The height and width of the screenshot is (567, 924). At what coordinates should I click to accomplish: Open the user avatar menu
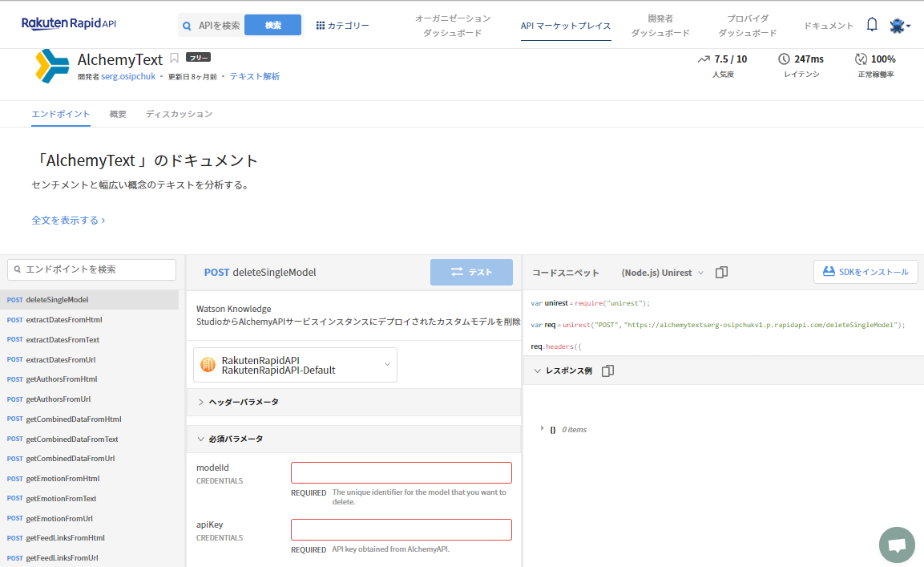899,26
